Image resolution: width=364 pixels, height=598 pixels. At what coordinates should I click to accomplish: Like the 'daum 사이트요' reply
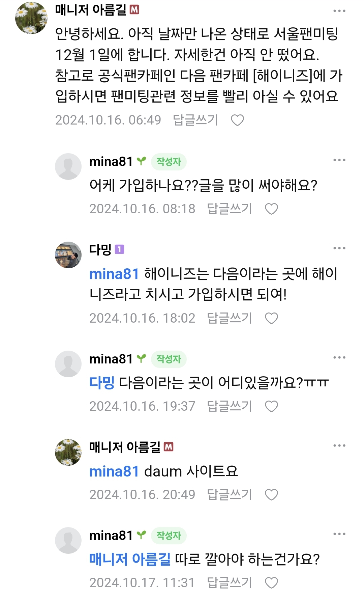click(271, 495)
